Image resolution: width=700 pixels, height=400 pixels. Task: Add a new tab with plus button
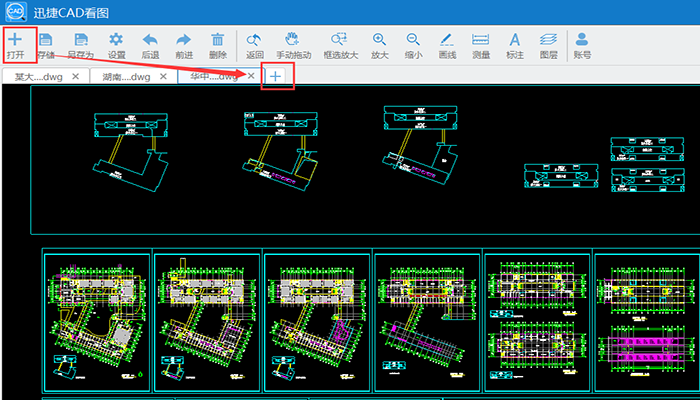pos(275,76)
